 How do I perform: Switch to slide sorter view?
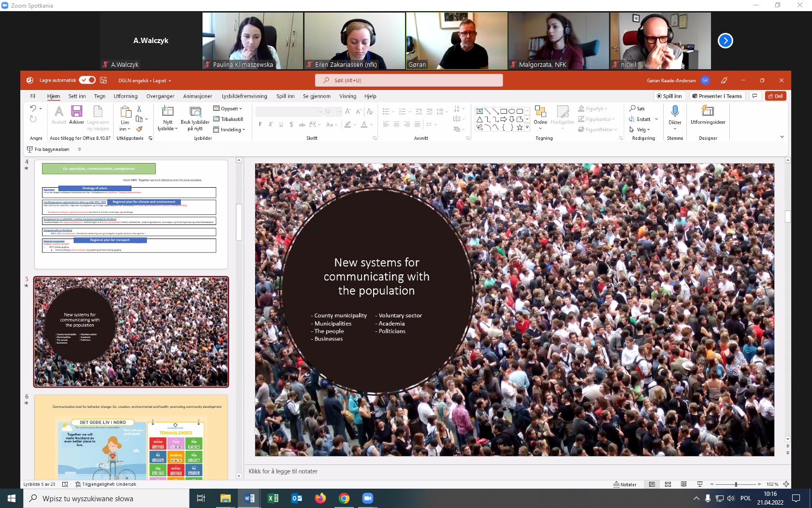(x=668, y=484)
